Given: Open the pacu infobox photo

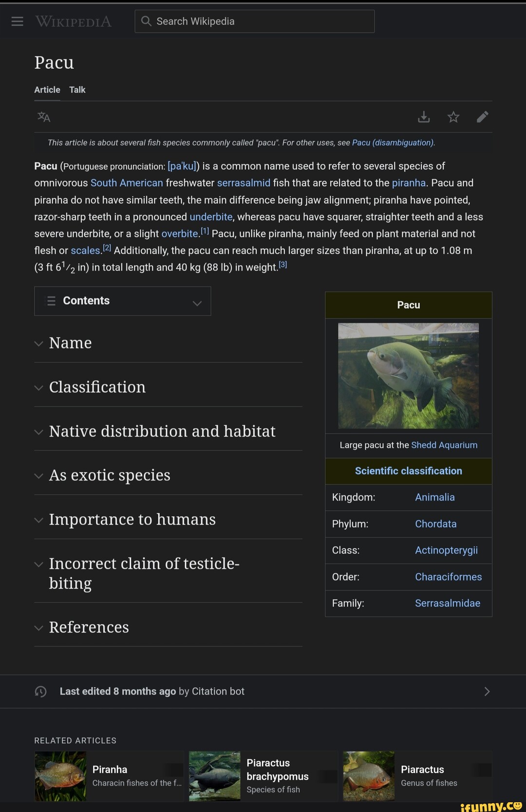Looking at the screenshot, I should coord(408,376).
